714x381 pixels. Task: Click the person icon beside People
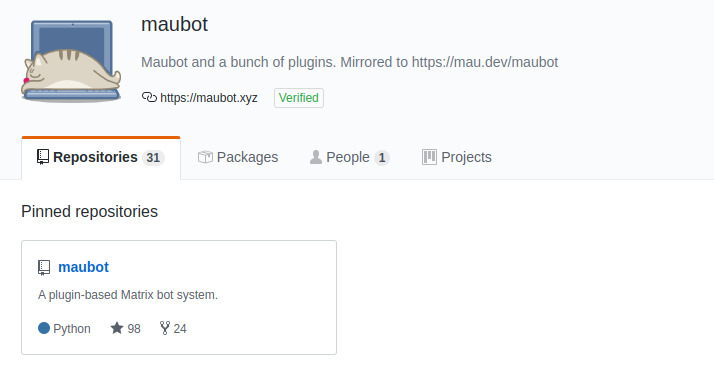click(x=316, y=157)
